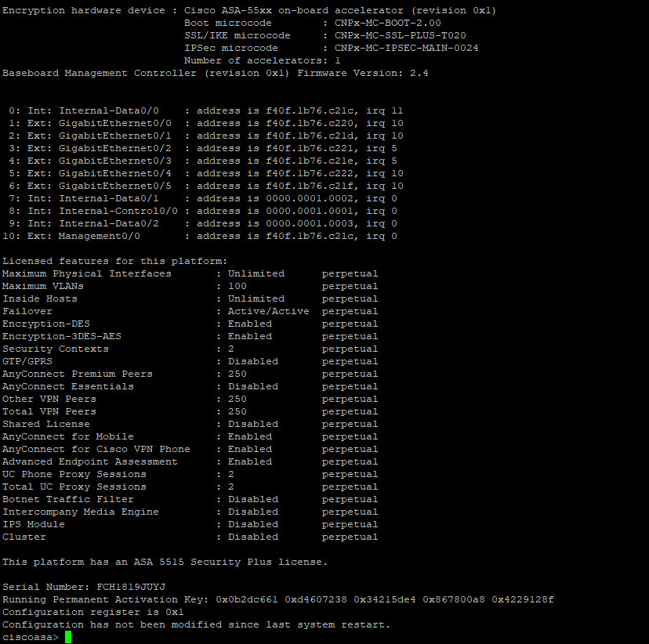Click 'Internal-Data0/0' interface name
The width and height of the screenshot is (649, 644).
[x=109, y=110]
